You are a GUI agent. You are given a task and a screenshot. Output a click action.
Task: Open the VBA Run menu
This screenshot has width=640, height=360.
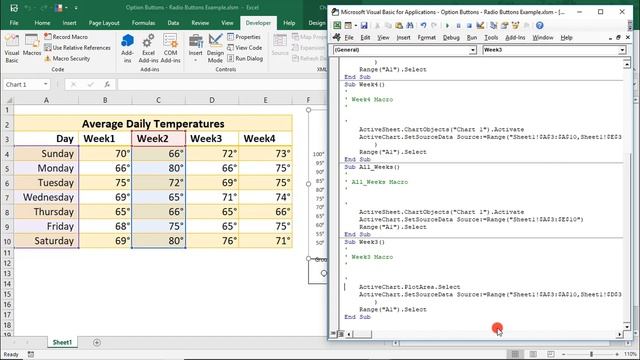[471, 38]
